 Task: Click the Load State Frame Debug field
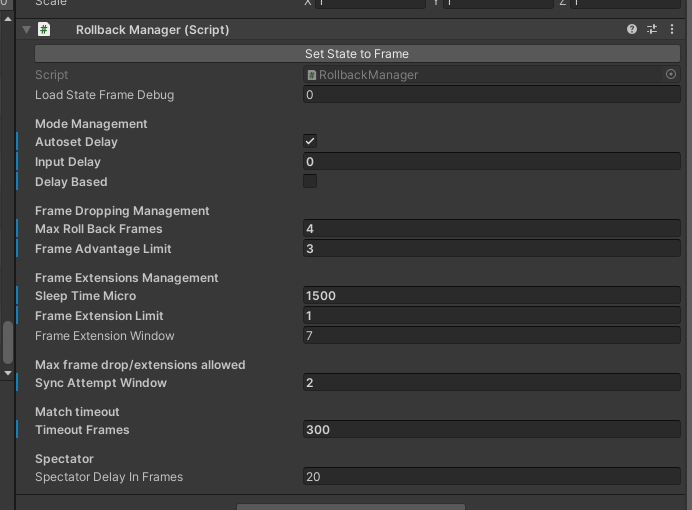[x=491, y=95]
